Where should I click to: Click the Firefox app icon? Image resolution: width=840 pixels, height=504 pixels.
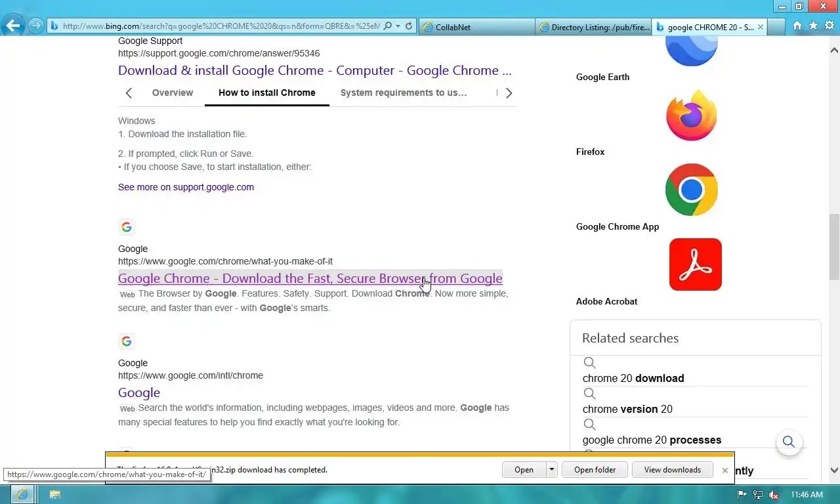(x=692, y=115)
